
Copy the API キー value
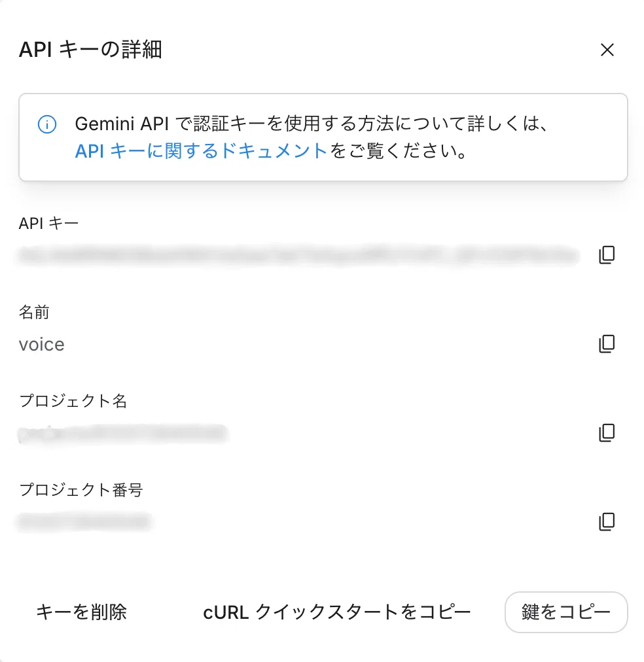[607, 254]
